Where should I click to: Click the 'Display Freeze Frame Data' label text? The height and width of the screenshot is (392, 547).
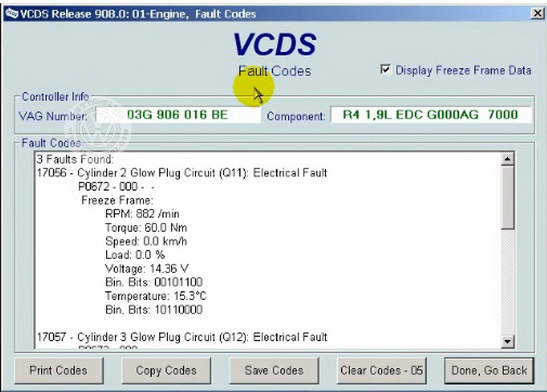(464, 70)
